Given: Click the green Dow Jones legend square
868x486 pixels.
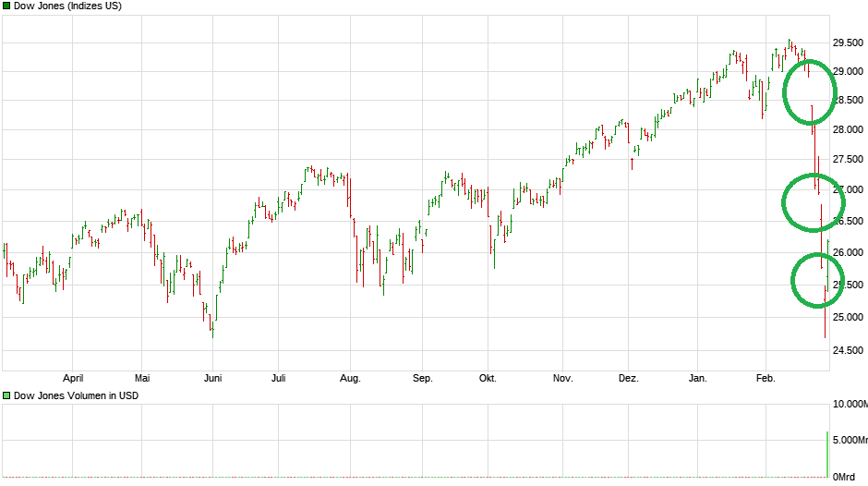Looking at the screenshot, I should (6, 6).
